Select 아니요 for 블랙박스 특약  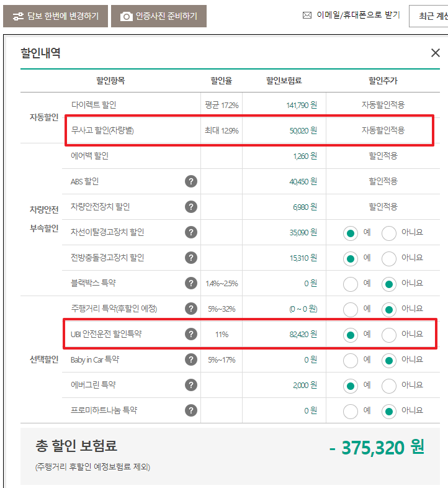click(x=389, y=284)
